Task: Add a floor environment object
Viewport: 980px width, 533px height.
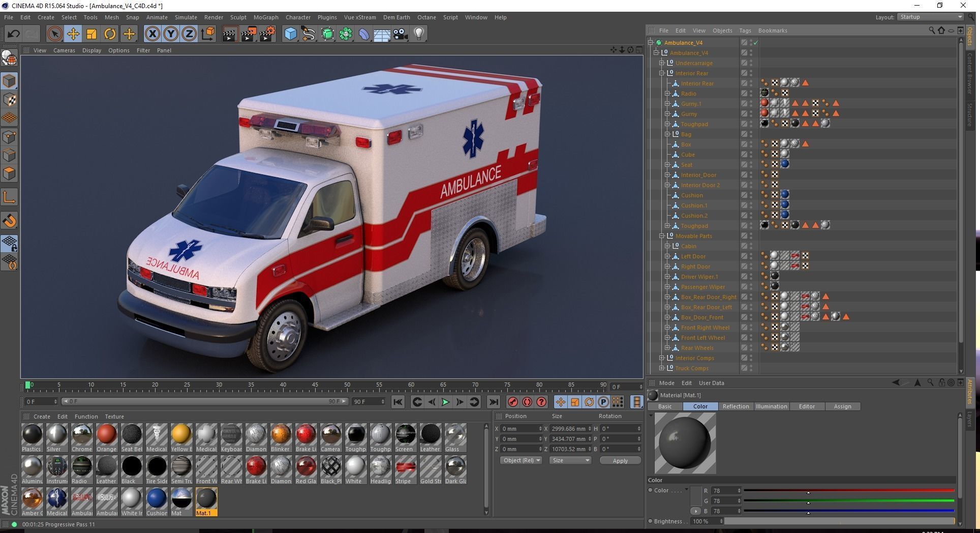Action: tap(382, 34)
